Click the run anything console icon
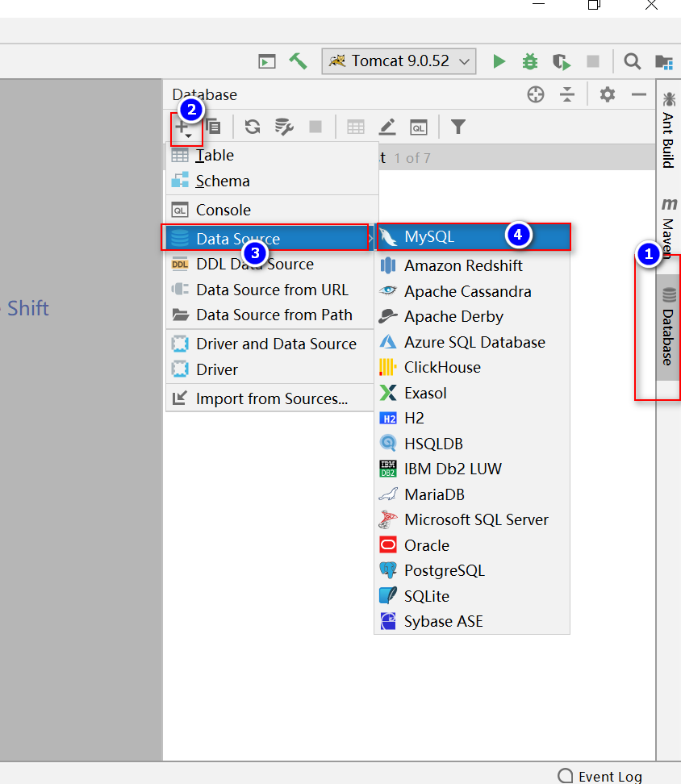This screenshot has width=681, height=784. (266, 61)
